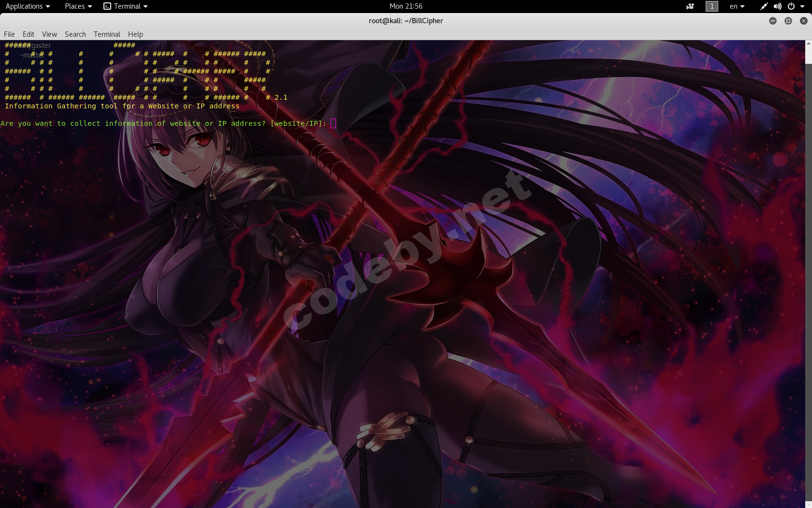Click the clock showing Mon 21:56

(x=406, y=6)
